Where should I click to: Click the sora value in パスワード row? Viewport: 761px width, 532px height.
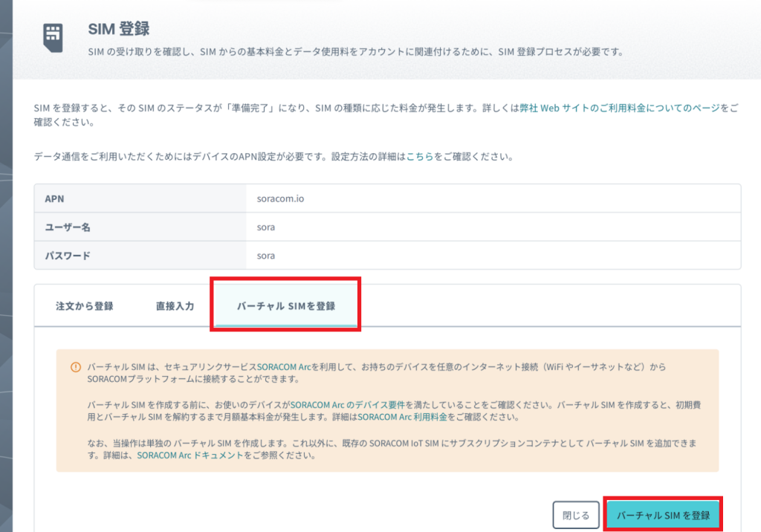click(x=265, y=255)
